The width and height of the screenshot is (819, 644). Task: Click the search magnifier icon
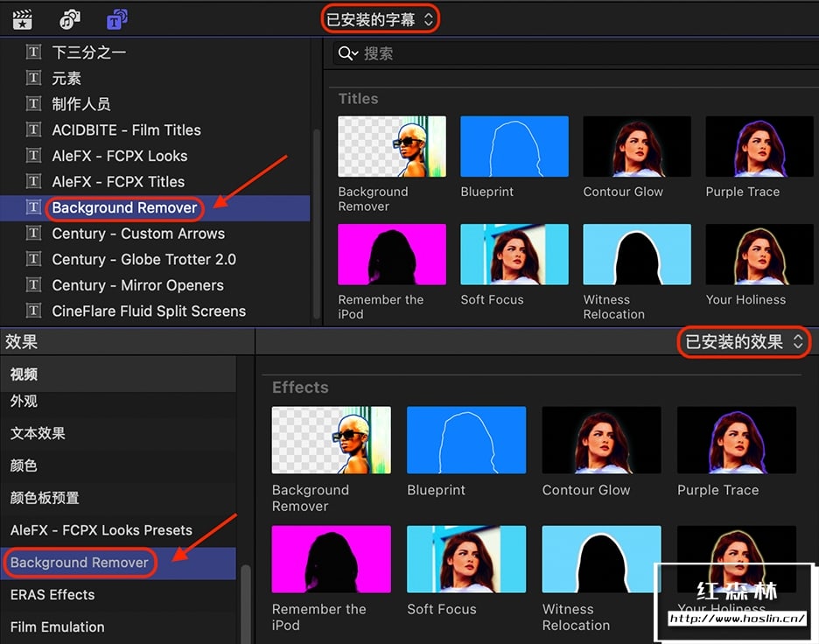pyautogui.click(x=347, y=53)
